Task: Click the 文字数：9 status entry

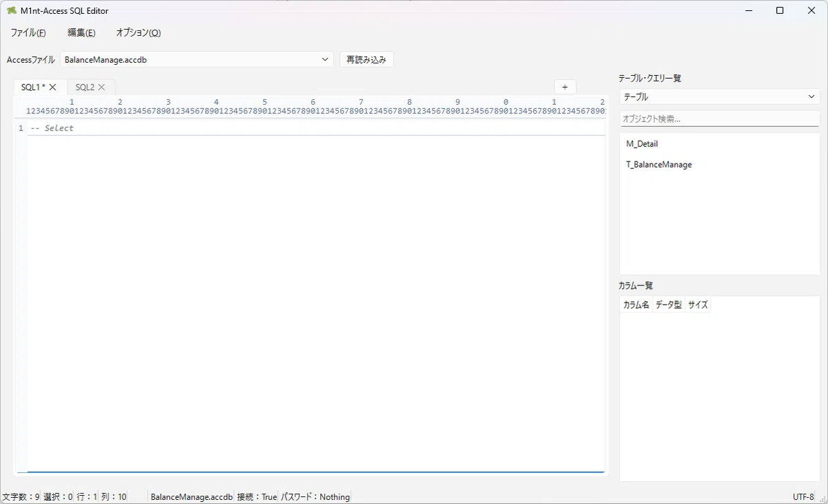Action: click(21, 496)
